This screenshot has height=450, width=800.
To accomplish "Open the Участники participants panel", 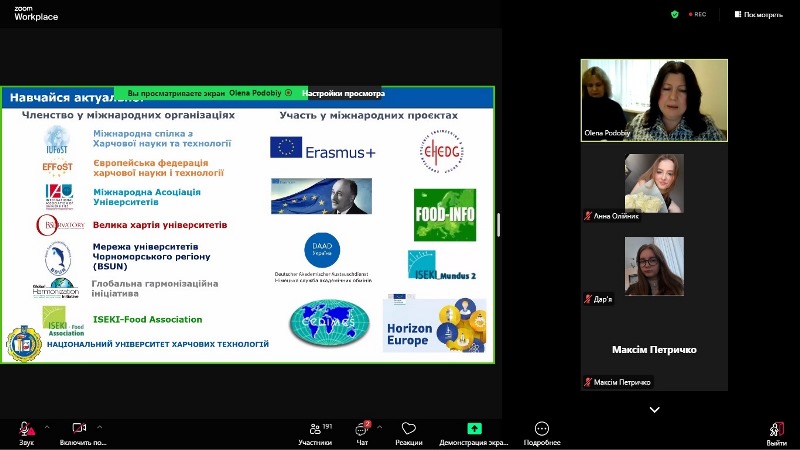I will [x=315, y=433].
